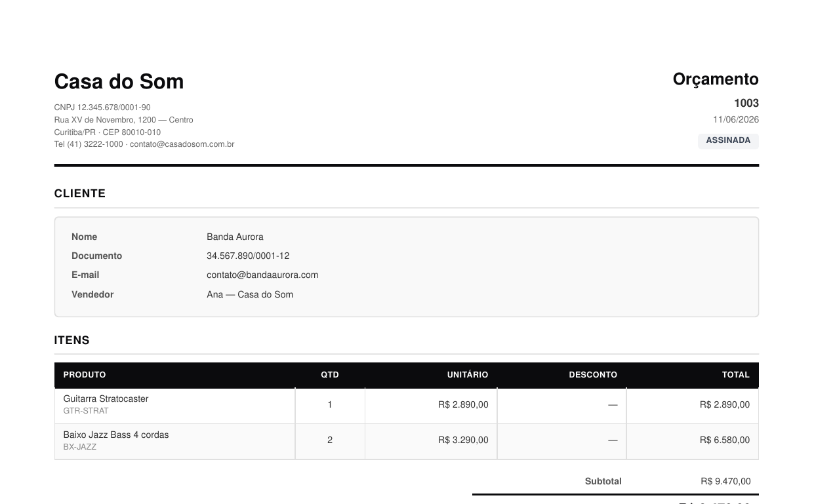Click the client email contato@bandaaurora.com

[x=262, y=275]
